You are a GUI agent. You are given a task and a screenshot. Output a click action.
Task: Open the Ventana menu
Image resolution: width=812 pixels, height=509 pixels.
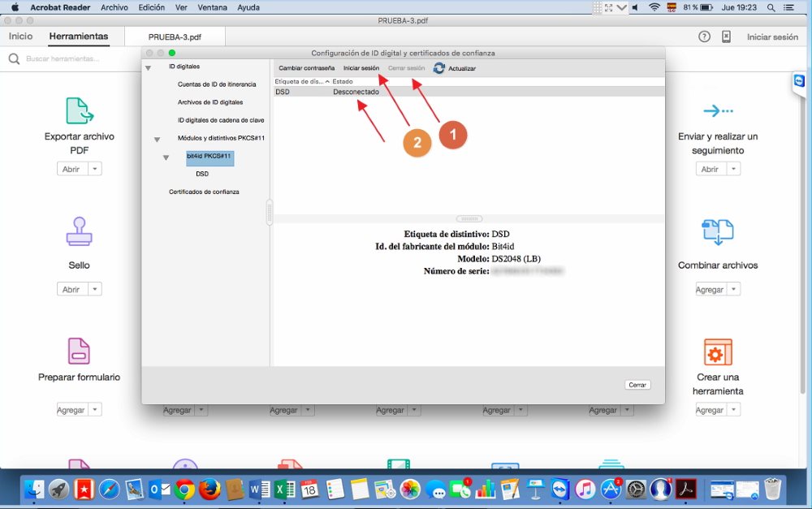[x=212, y=7]
